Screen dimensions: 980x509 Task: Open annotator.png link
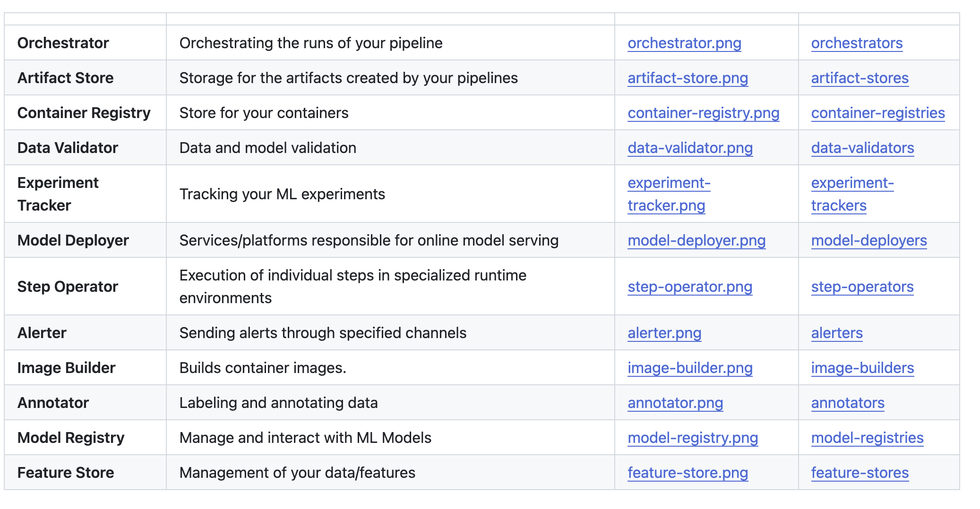675,403
